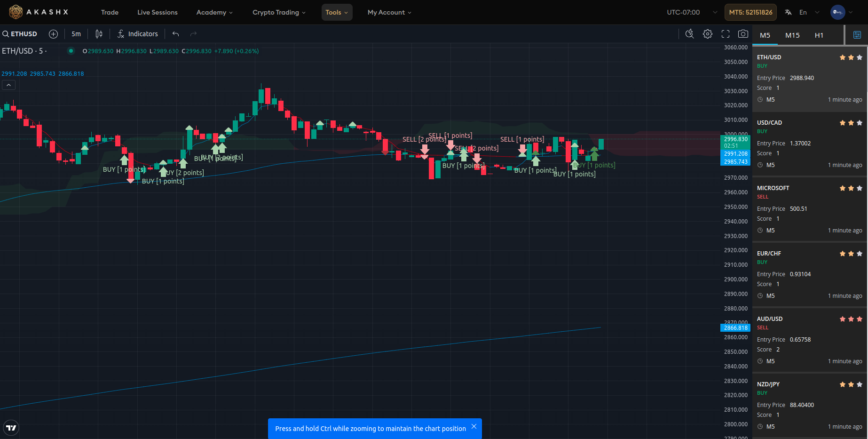Collapse the indicator legend with chevron
This screenshot has width=868, height=439.
point(9,85)
